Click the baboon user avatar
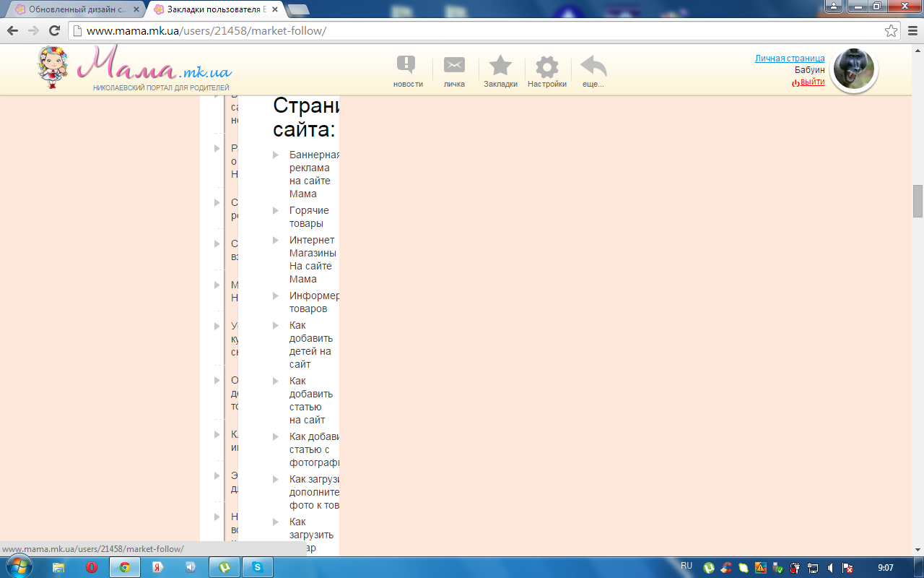The height and width of the screenshot is (578, 924). pyautogui.click(x=854, y=69)
